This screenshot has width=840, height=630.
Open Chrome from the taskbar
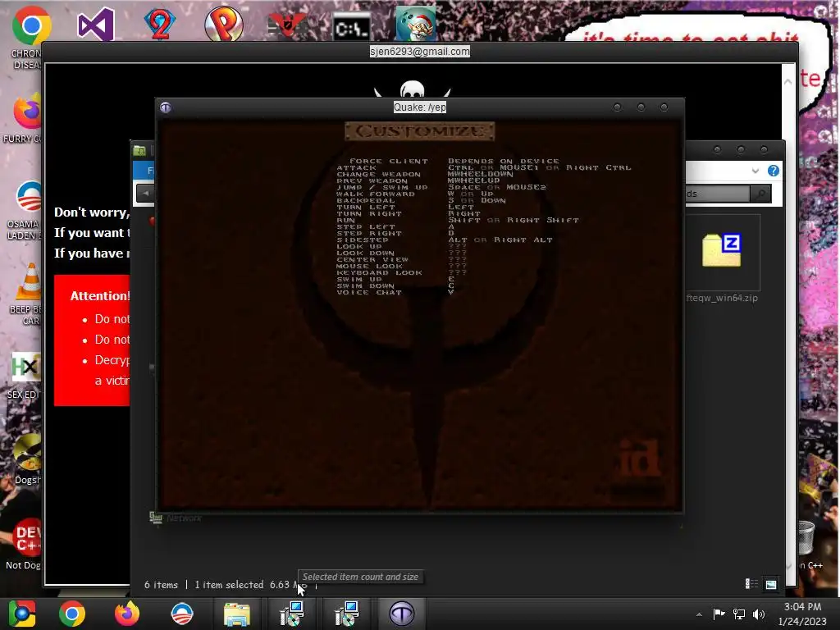click(x=72, y=614)
